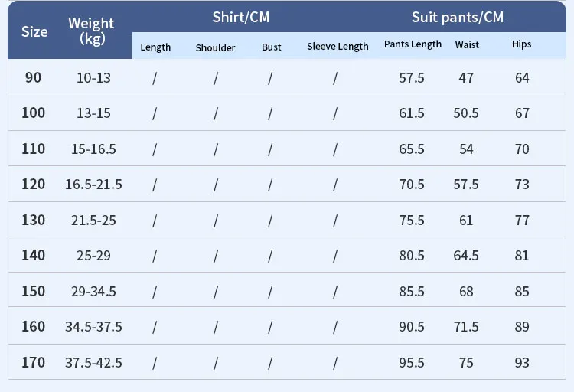The image size is (574, 392).
Task: Click the Size column header
Action: [34, 31]
